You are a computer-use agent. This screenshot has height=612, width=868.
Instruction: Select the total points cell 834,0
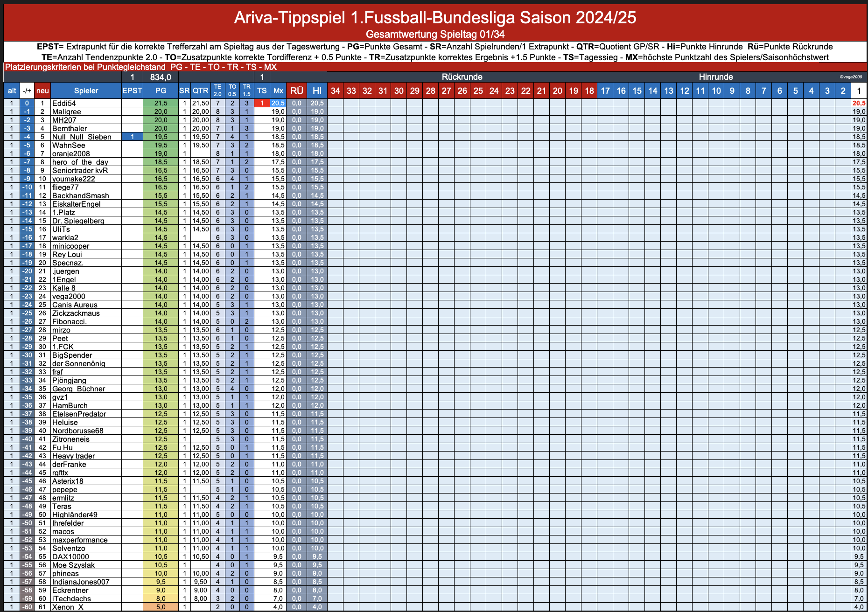(x=161, y=77)
